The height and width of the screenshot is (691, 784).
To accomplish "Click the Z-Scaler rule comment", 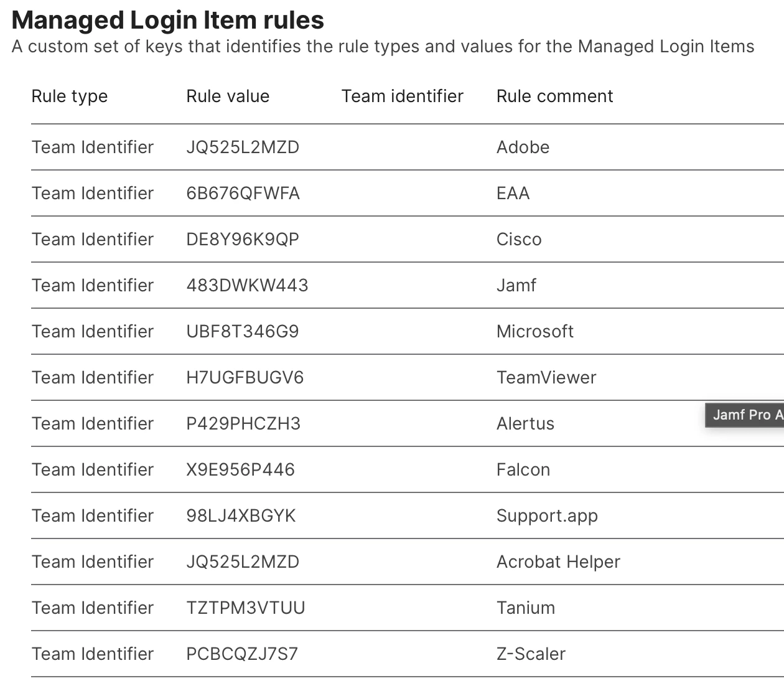I will (x=531, y=654).
